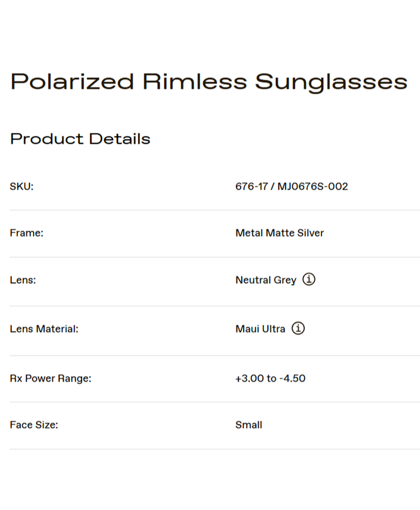The width and height of the screenshot is (420, 510).
Task: Select the word Rimless in the title
Action: point(194,82)
